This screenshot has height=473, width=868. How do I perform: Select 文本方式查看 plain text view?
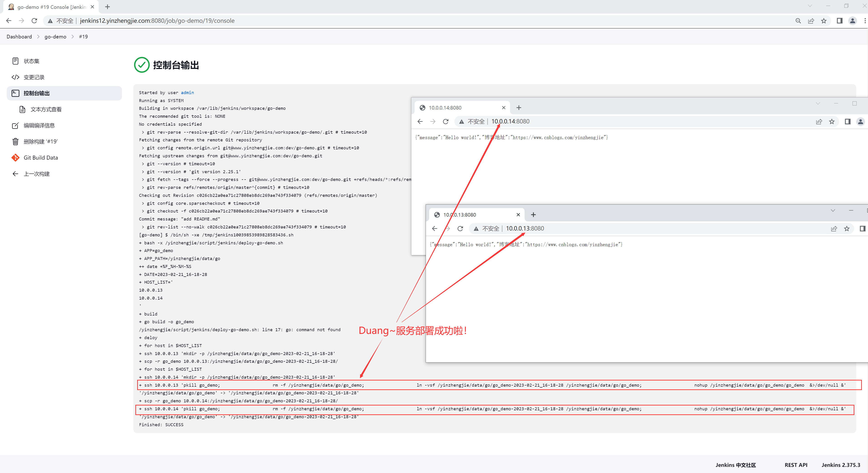tap(46, 109)
